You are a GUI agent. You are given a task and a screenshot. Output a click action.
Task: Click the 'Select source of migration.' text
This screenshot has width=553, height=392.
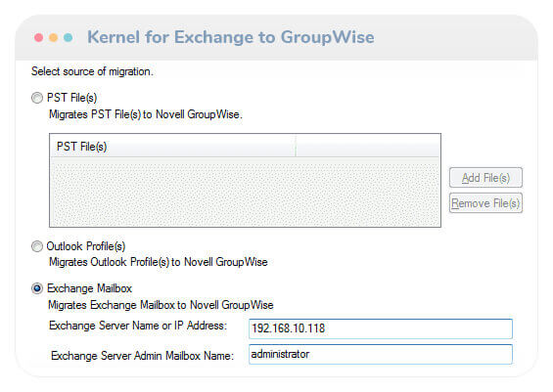92,71
